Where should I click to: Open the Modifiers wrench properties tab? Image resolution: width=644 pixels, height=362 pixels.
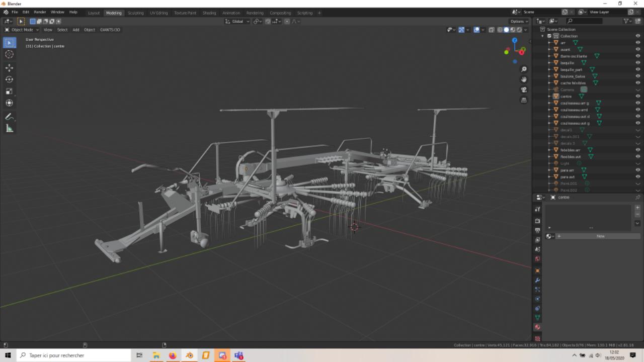(537, 280)
